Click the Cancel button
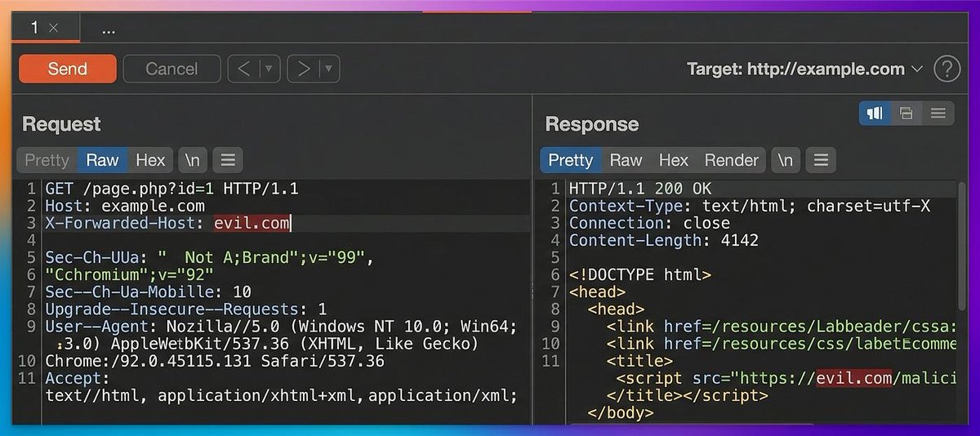 tap(171, 69)
